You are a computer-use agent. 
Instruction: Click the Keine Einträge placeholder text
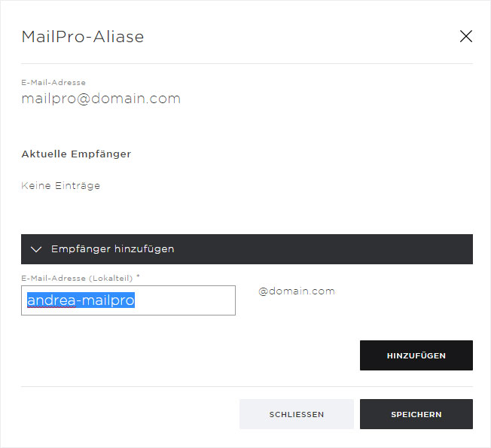point(61,186)
